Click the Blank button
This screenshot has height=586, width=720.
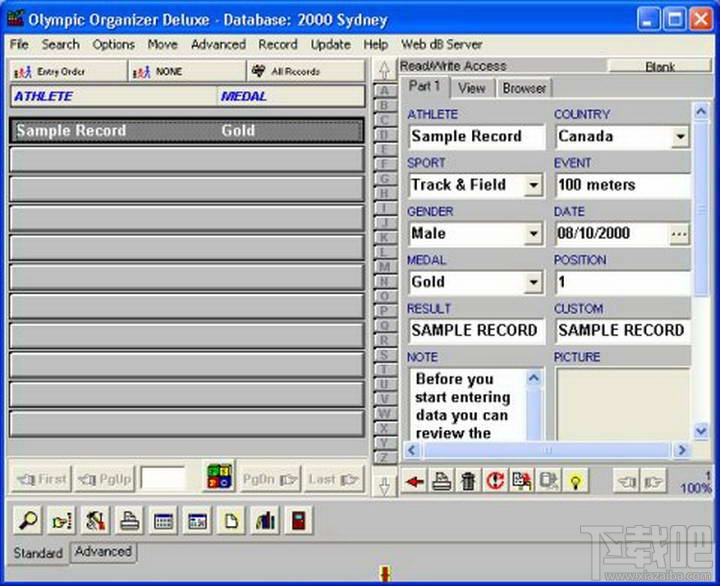click(660, 67)
